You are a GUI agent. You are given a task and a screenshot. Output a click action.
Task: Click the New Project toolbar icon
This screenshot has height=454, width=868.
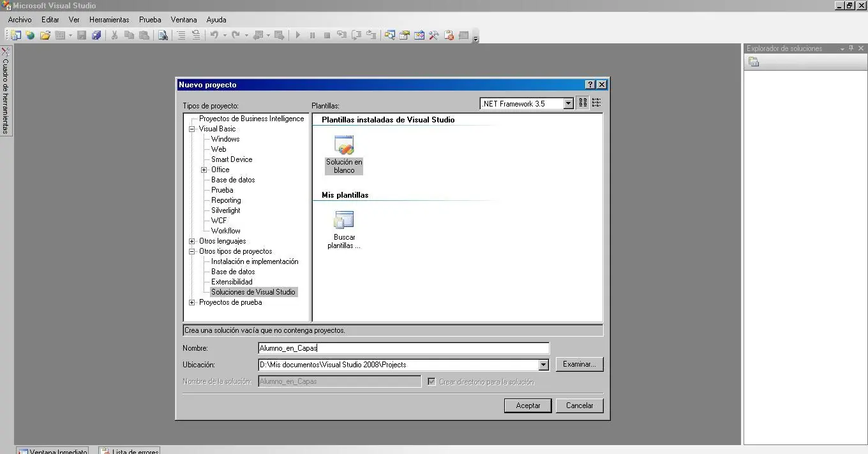coord(15,35)
